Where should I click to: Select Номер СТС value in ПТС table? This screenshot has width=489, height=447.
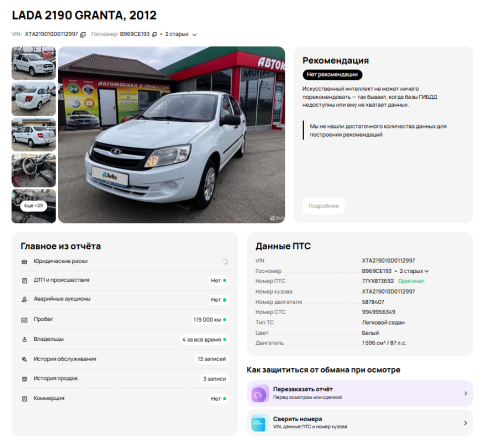point(378,312)
